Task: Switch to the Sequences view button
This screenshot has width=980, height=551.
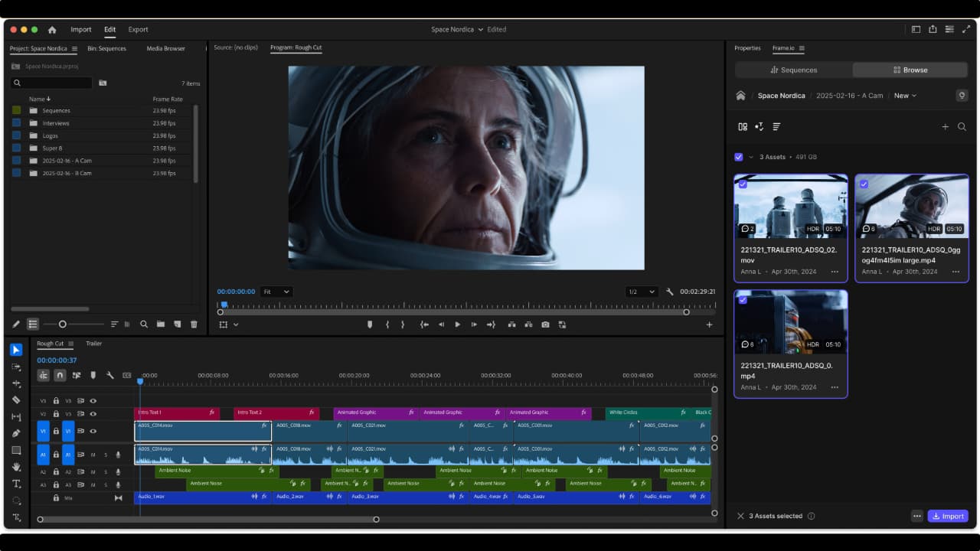Action: (x=794, y=70)
